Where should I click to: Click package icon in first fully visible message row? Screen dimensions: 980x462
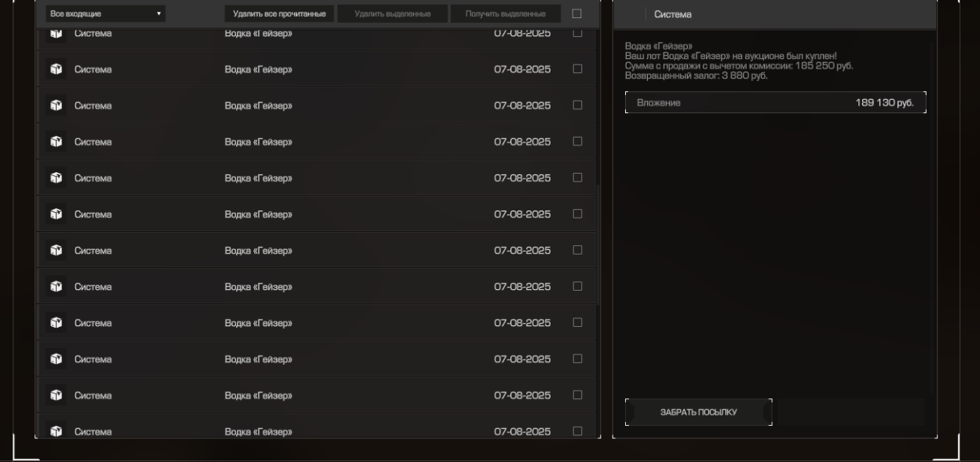tap(56, 69)
